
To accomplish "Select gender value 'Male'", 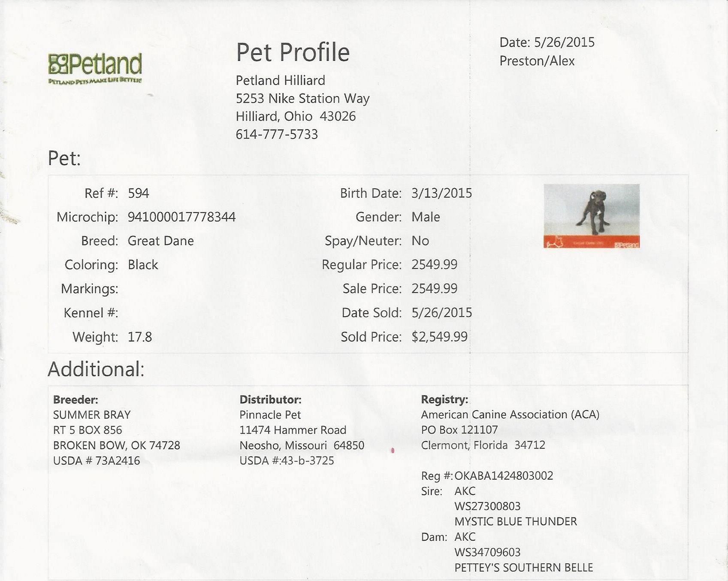I will 426,217.
